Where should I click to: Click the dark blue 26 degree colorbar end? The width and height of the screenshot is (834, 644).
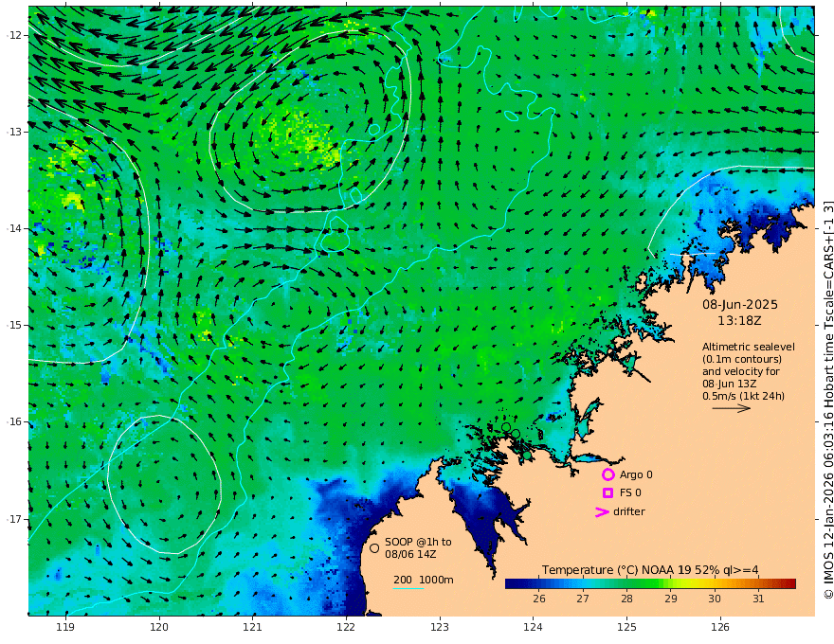coord(511,584)
